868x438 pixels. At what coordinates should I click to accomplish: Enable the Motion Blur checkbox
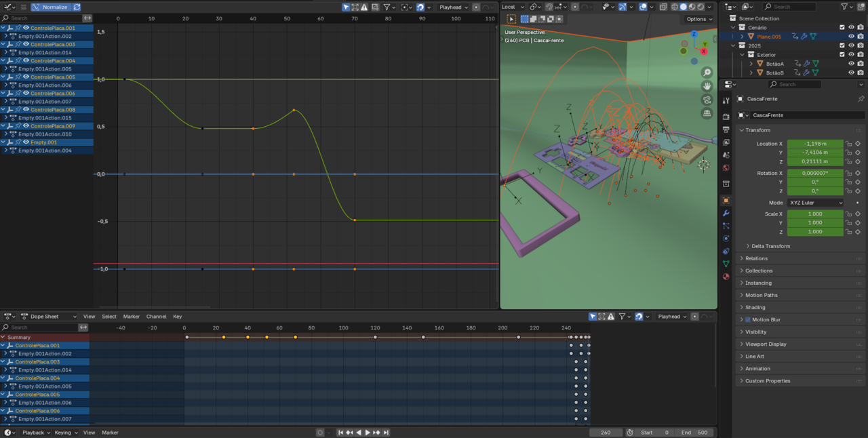tap(748, 320)
